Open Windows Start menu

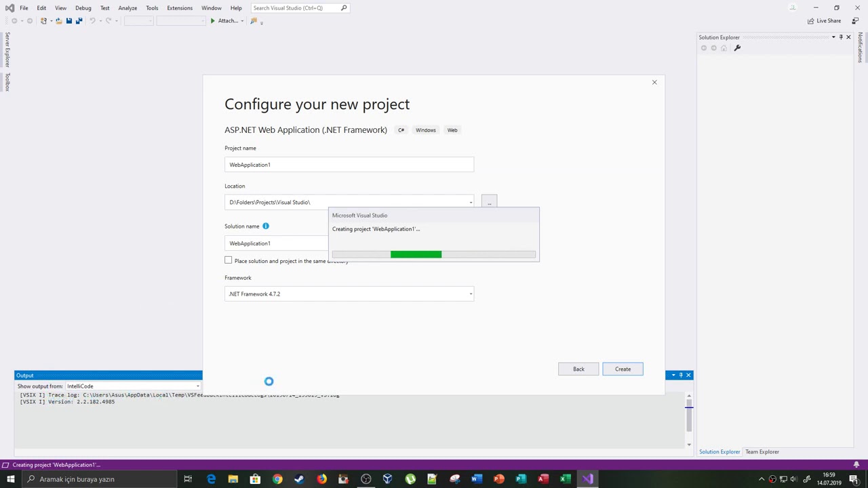10,479
